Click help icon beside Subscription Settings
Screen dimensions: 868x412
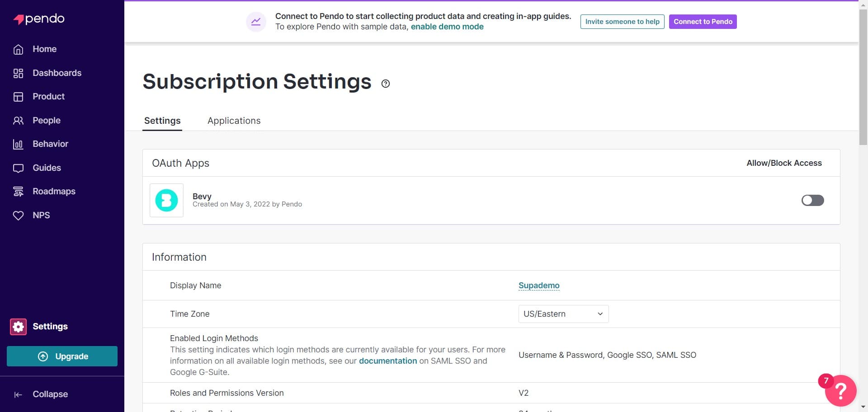click(x=385, y=84)
